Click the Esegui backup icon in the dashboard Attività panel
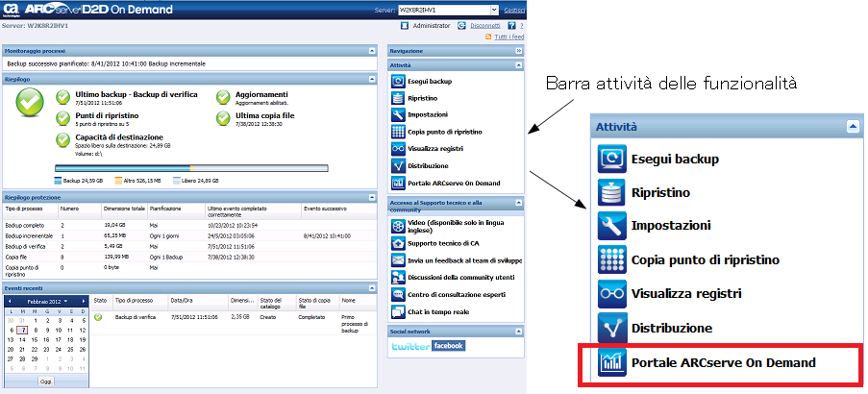The height and width of the screenshot is (394, 868). coord(398,82)
